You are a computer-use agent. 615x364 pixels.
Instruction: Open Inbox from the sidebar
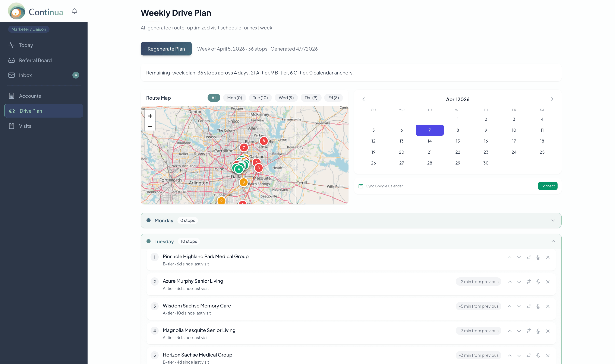(25, 75)
